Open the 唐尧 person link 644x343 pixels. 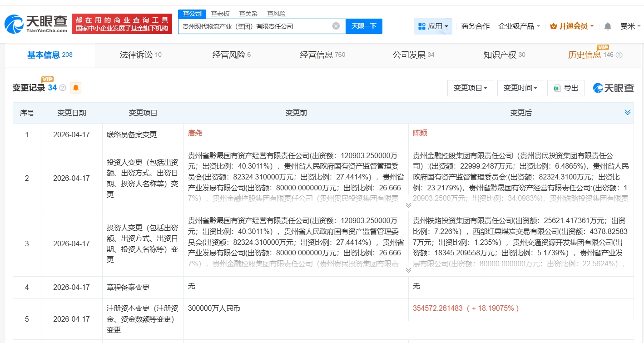pyautogui.click(x=195, y=133)
